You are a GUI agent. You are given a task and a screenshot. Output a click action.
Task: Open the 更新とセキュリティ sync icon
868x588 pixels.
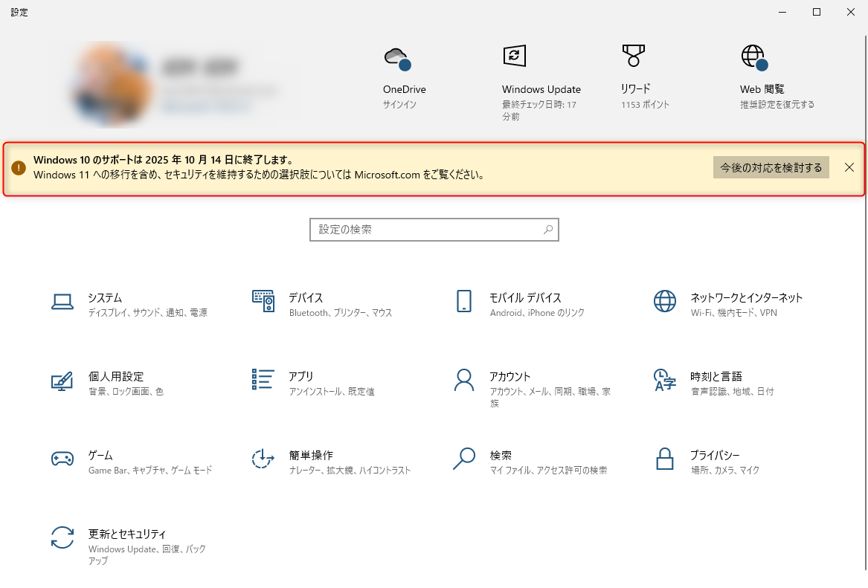62,537
